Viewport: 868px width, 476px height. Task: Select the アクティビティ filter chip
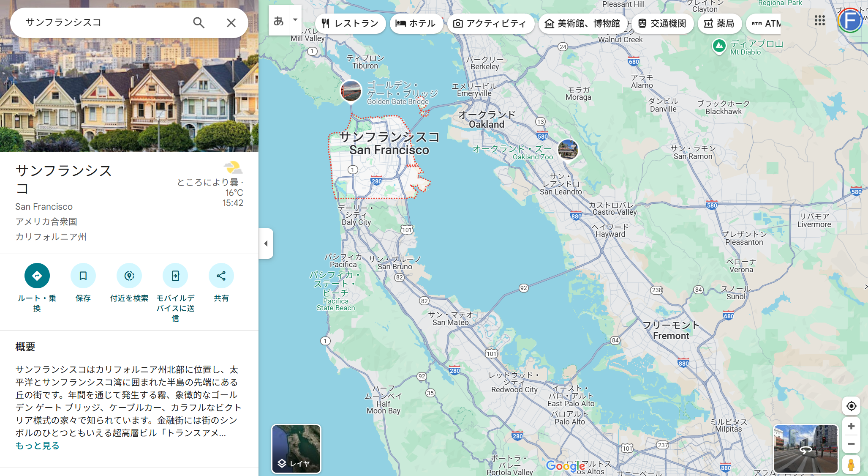click(490, 23)
